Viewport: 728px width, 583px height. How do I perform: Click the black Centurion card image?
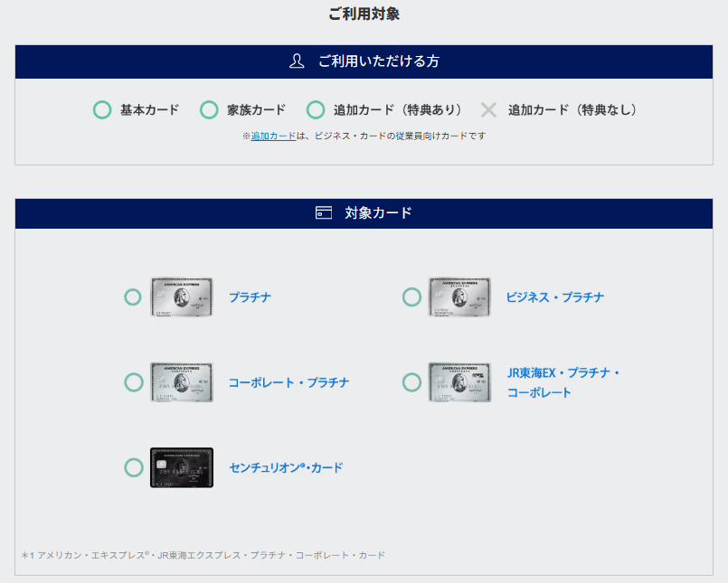point(182,467)
